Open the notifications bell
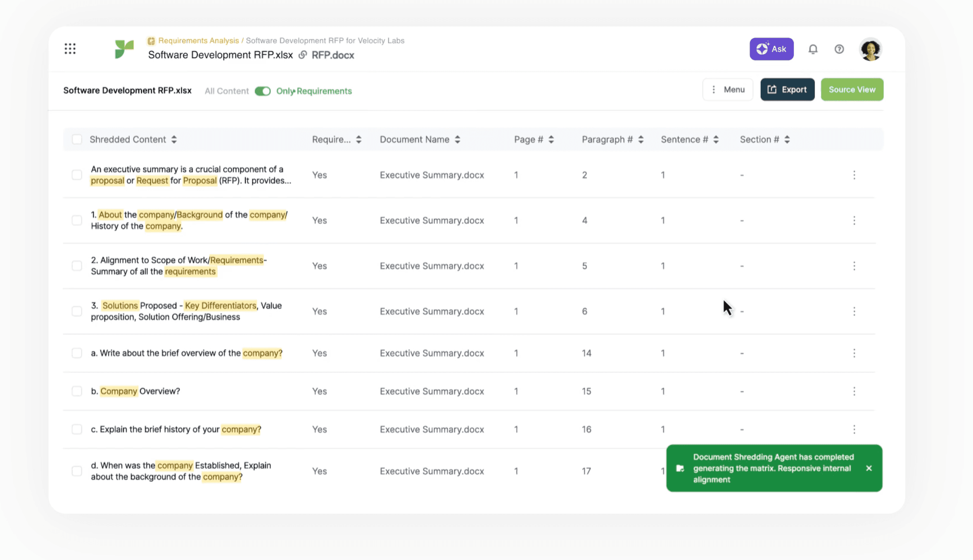Screen dimensions: 973x560 point(812,49)
